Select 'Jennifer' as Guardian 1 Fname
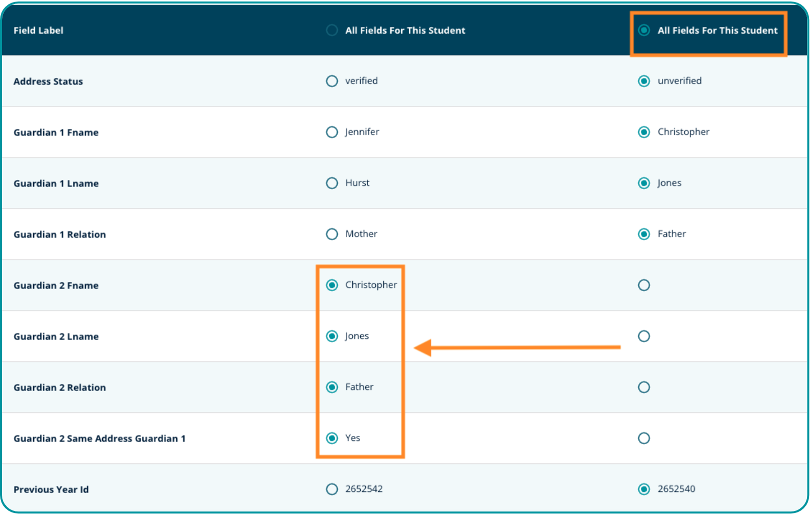The image size is (812, 516). point(332,132)
